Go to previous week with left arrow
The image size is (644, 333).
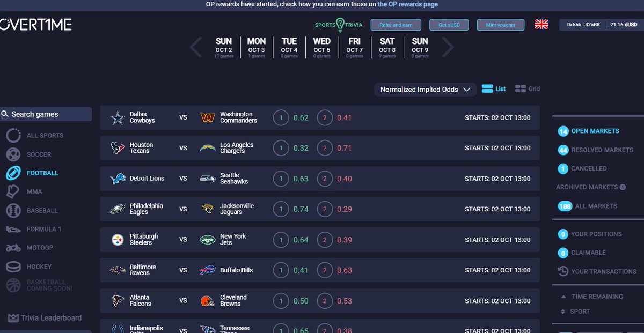[196, 47]
